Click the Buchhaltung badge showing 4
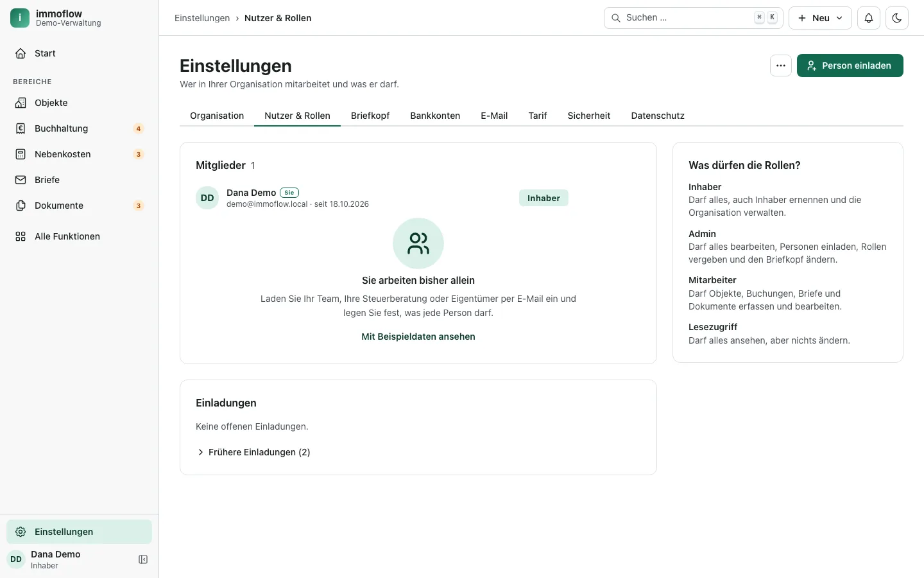The image size is (924, 578). click(x=139, y=128)
